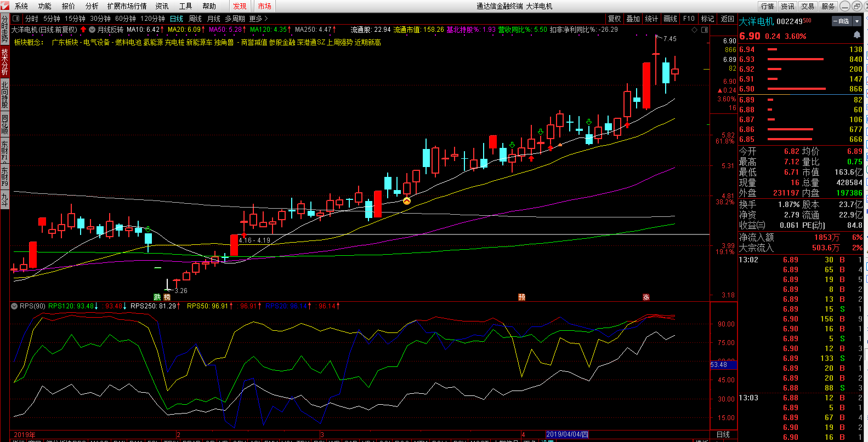Switch to the 市场 tab
The width and height of the screenshot is (868, 442).
(265, 6)
